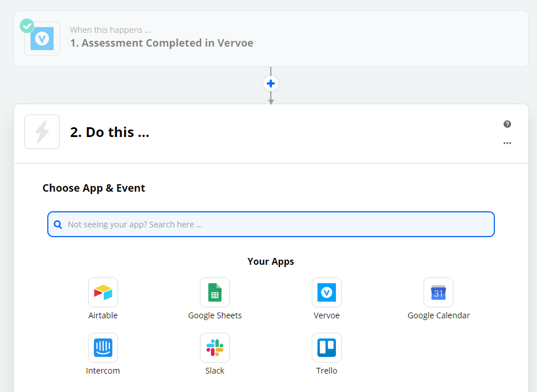This screenshot has width=537, height=392.
Task: Collapse the '2. Do this ...' step header
Action: [x=271, y=134]
